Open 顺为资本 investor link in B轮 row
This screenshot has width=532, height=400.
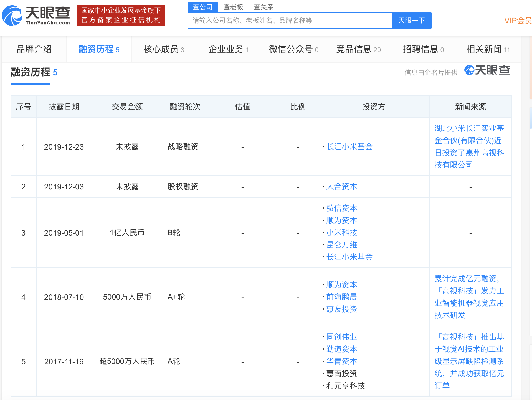[341, 220]
